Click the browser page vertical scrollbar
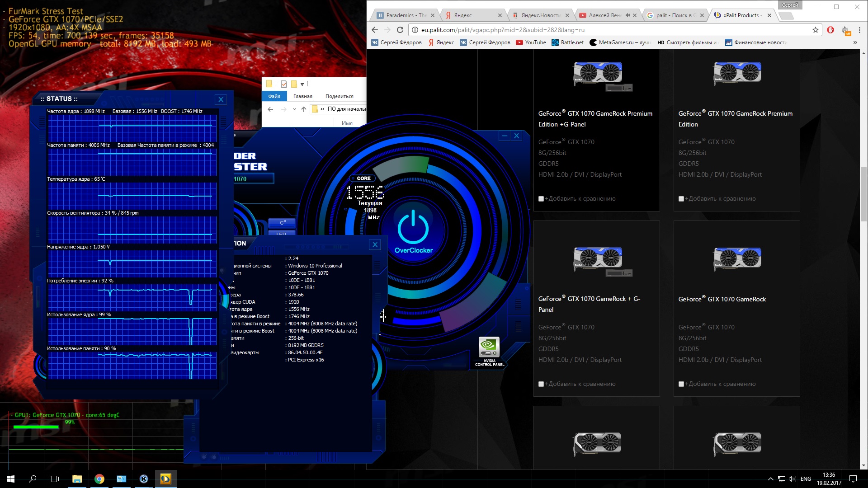Image resolution: width=868 pixels, height=488 pixels. [863, 194]
